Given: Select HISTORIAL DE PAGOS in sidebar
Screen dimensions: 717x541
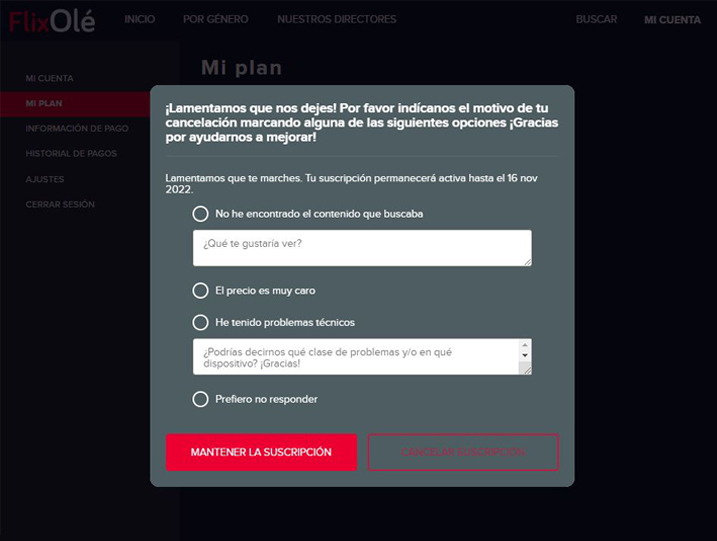Looking at the screenshot, I should point(71,154).
